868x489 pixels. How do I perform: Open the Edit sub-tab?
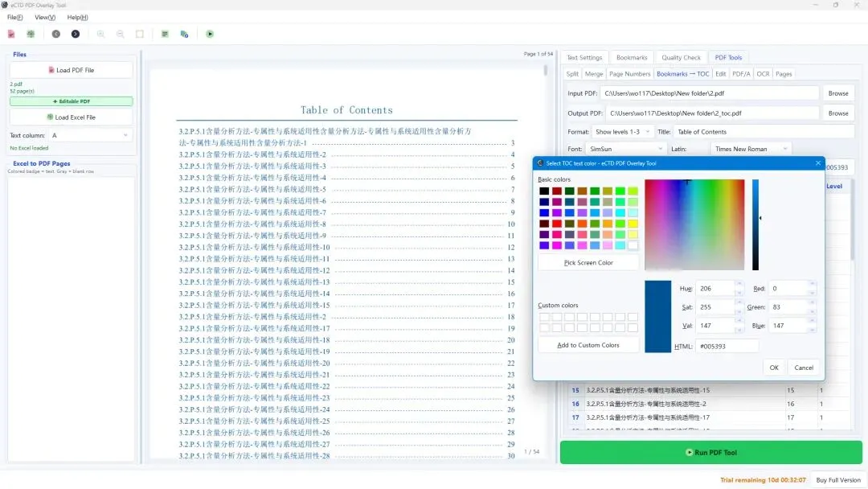[720, 74]
